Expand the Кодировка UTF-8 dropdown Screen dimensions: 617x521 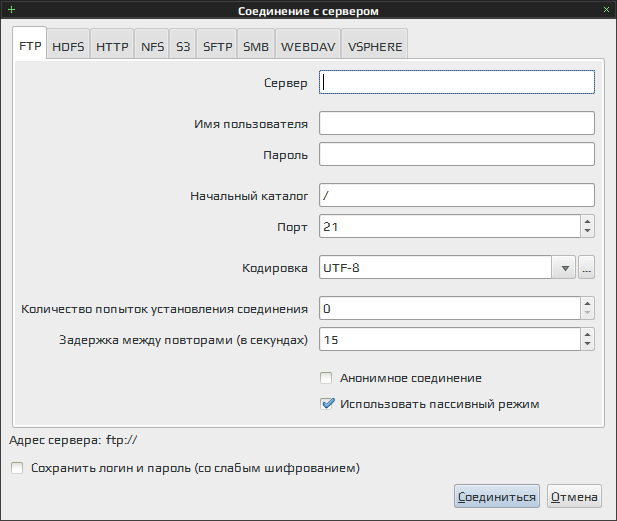click(565, 268)
